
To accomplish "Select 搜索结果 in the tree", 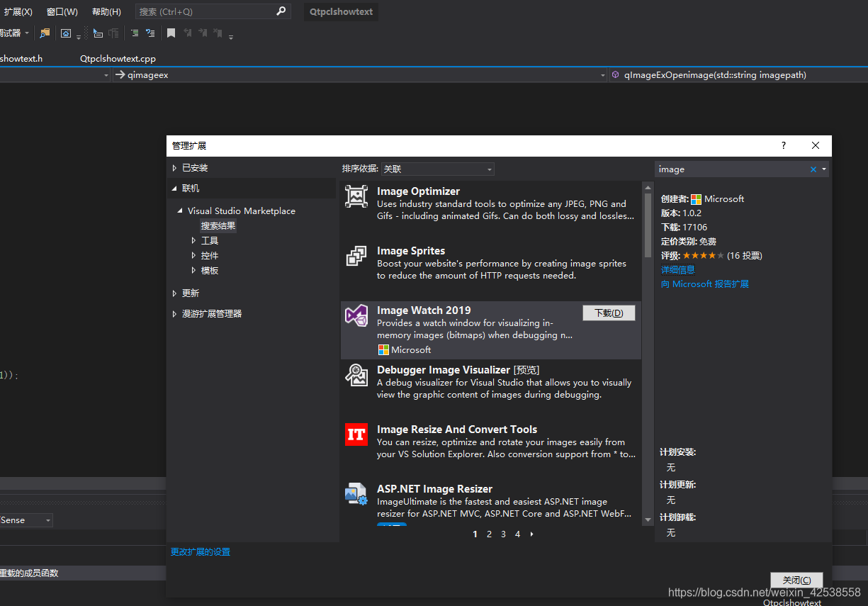I will (x=218, y=226).
